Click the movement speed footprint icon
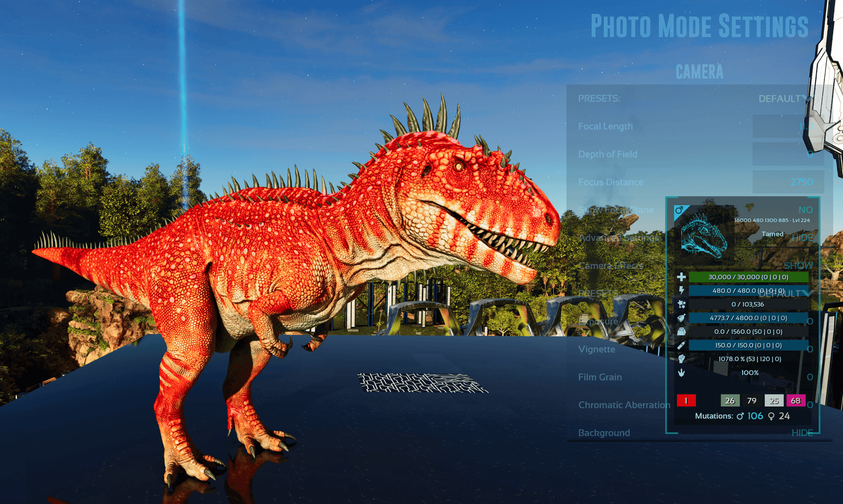This screenshot has height=504, width=843. [681, 373]
